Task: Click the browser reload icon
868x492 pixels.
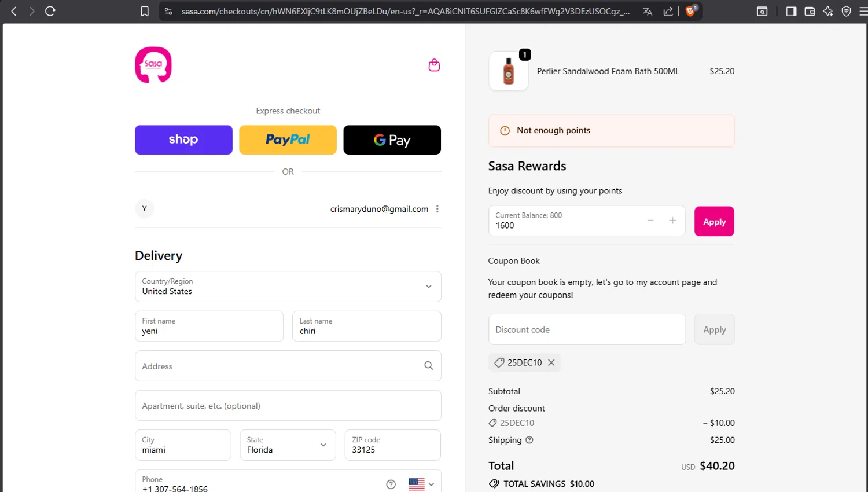Action: tap(50, 11)
